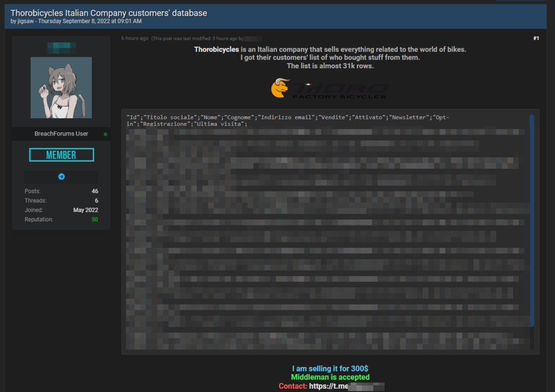555x392 pixels.
Task: Open the user's 6 threads count
Action: 96,201
